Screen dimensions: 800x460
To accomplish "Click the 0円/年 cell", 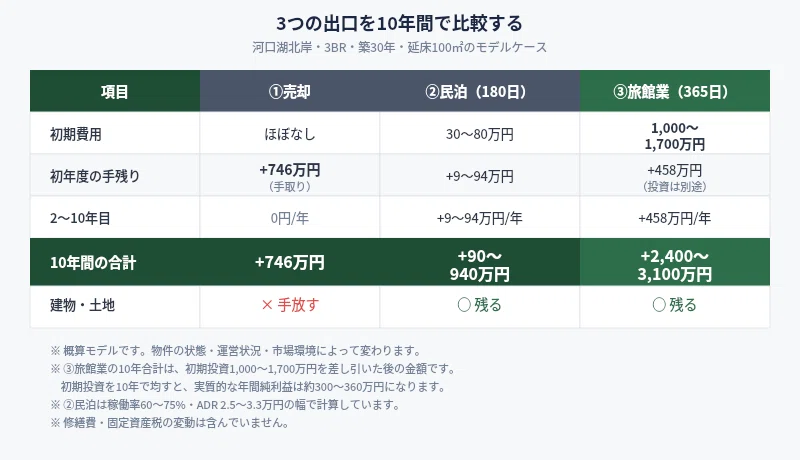I will click(x=290, y=218).
